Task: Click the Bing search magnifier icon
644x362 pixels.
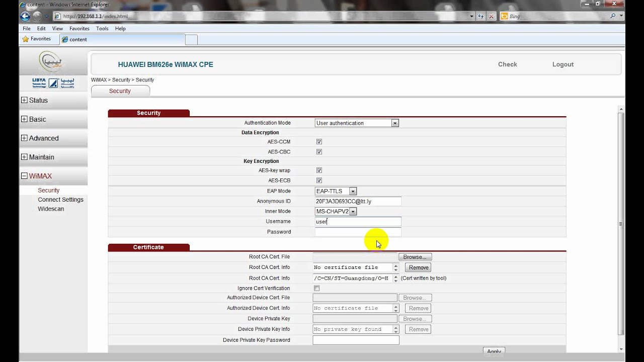Action: (613, 16)
